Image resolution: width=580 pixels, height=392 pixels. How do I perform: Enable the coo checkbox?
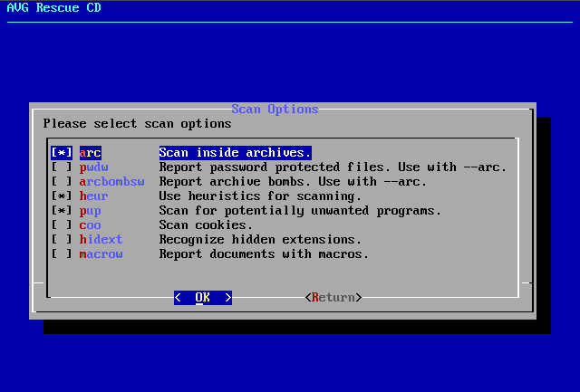click(62, 225)
